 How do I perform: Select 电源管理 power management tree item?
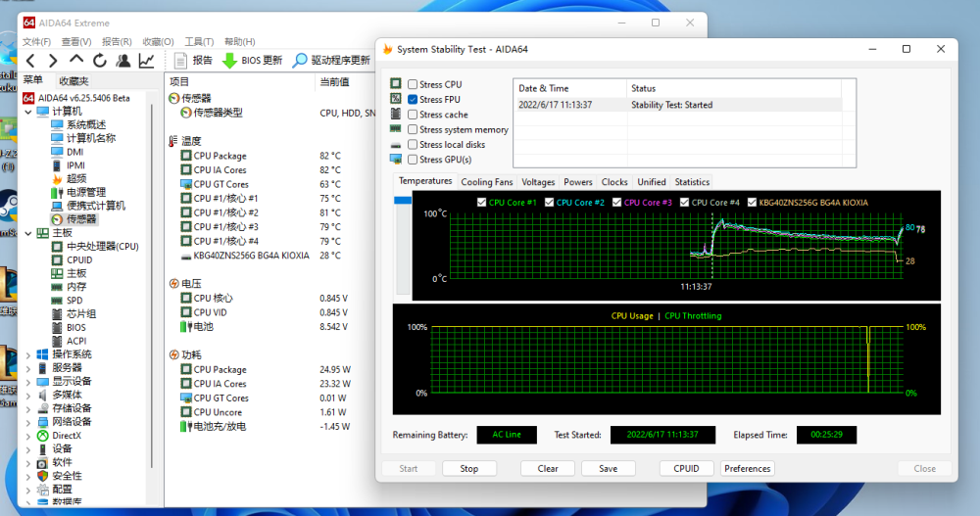pos(78,193)
